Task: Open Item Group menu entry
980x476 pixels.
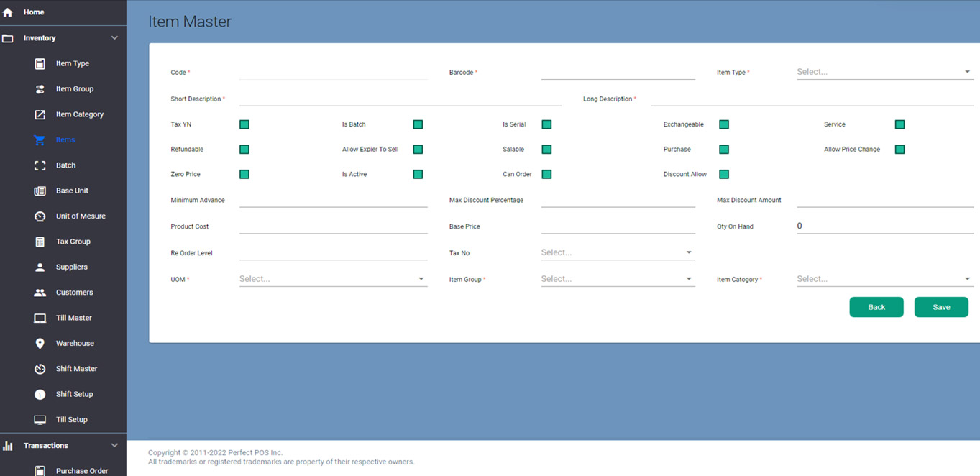Action: (x=75, y=89)
